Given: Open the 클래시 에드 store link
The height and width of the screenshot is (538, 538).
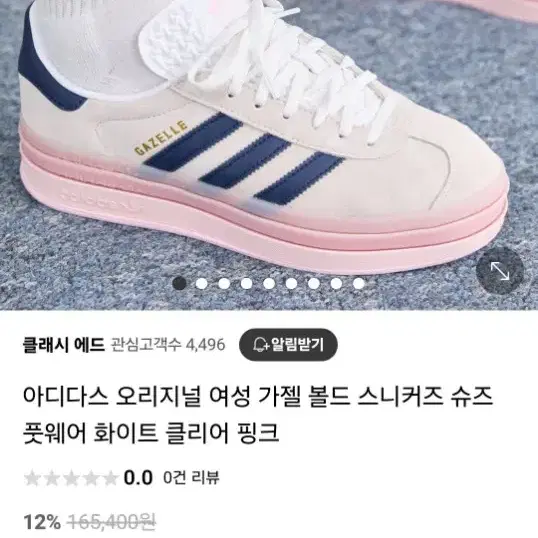Looking at the screenshot, I should [x=64, y=344].
